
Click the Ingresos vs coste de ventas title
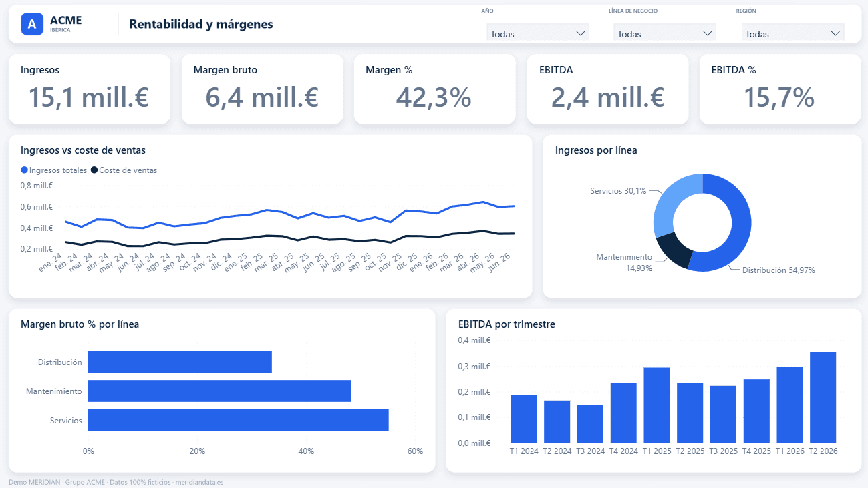pyautogui.click(x=83, y=150)
